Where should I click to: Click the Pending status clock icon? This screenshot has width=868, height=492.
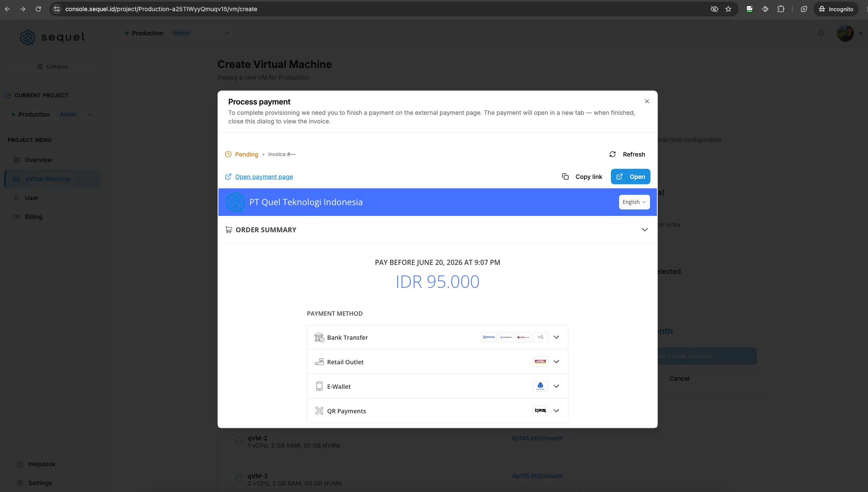(228, 154)
